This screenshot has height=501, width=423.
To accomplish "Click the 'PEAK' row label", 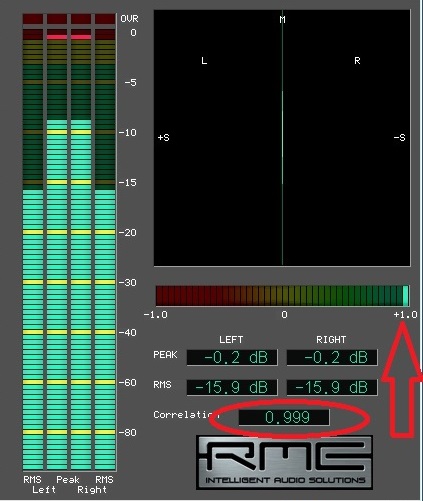I will 165,355.
